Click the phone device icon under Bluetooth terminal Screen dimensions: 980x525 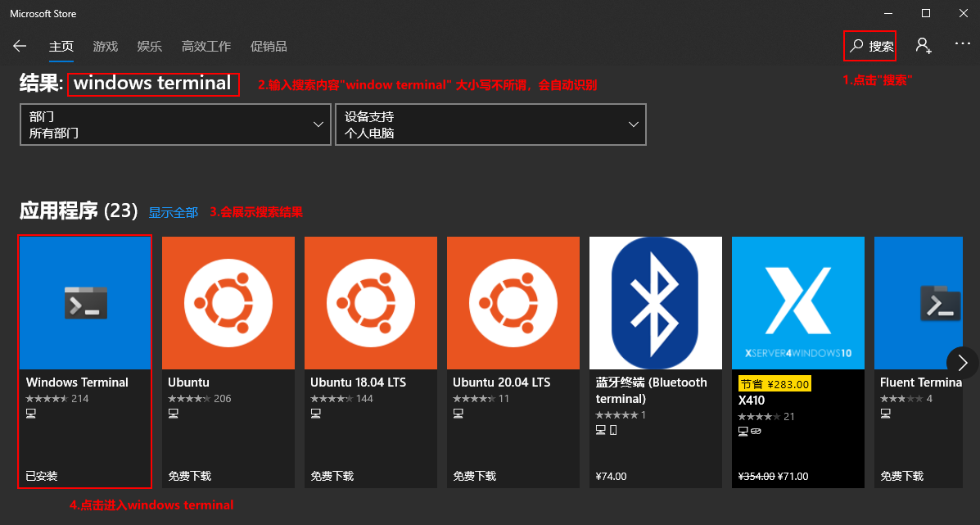pos(613,430)
